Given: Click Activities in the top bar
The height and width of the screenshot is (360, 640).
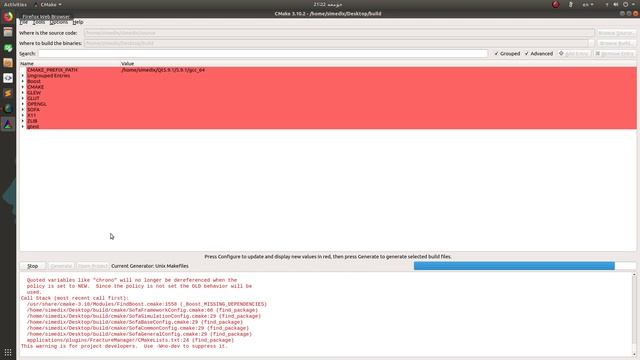Looking at the screenshot, I should [x=15, y=4].
